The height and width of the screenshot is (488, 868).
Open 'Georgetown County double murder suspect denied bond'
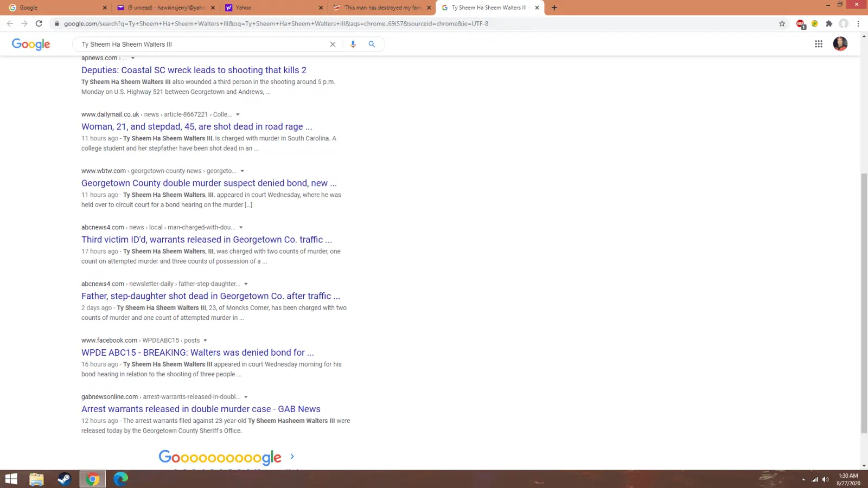click(209, 183)
